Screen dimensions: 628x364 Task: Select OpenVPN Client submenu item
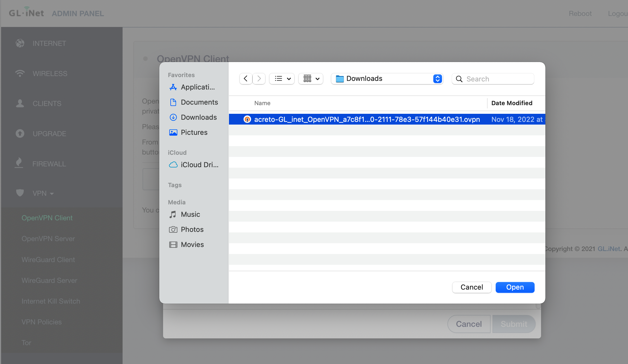pyautogui.click(x=47, y=218)
